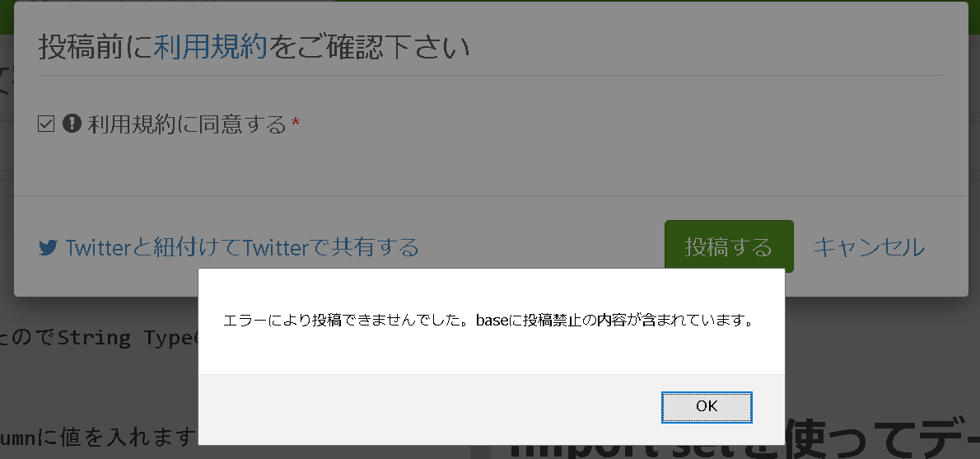Screen dimensions: 980x459
Task: Click the 投稿前に text at the heading start
Action: pos(96,48)
